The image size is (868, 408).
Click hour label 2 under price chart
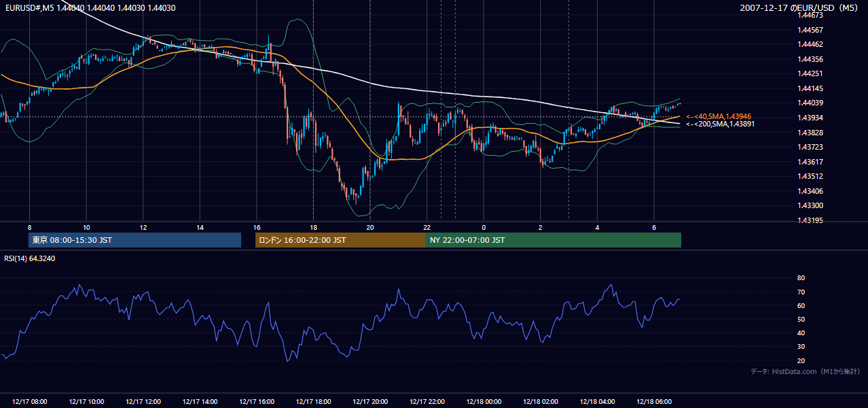coord(541,226)
